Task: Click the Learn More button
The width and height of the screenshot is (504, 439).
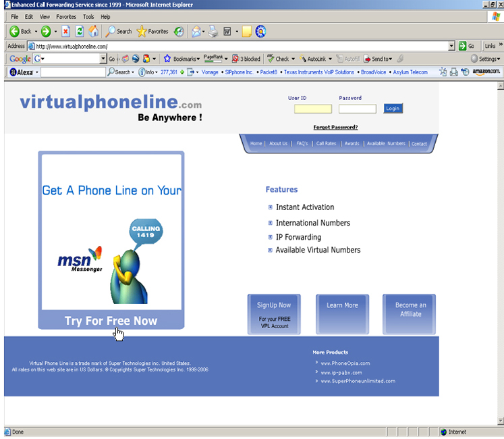Action: click(342, 315)
